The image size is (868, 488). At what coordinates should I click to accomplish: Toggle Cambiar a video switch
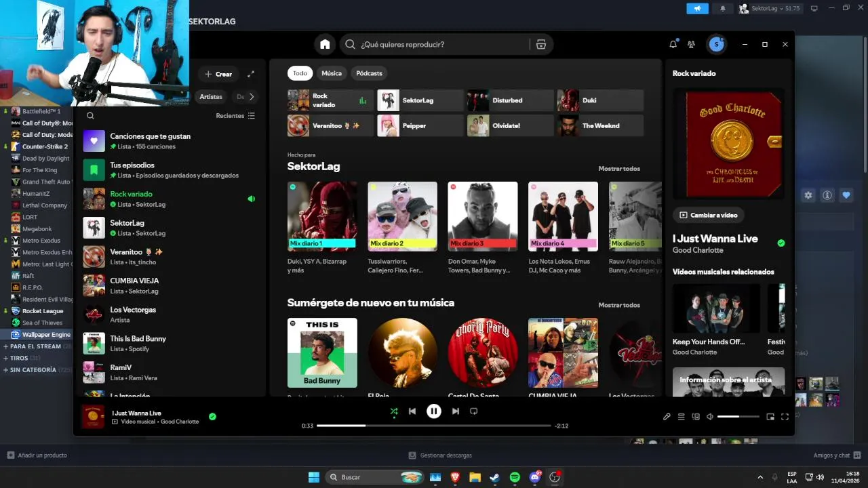point(709,215)
